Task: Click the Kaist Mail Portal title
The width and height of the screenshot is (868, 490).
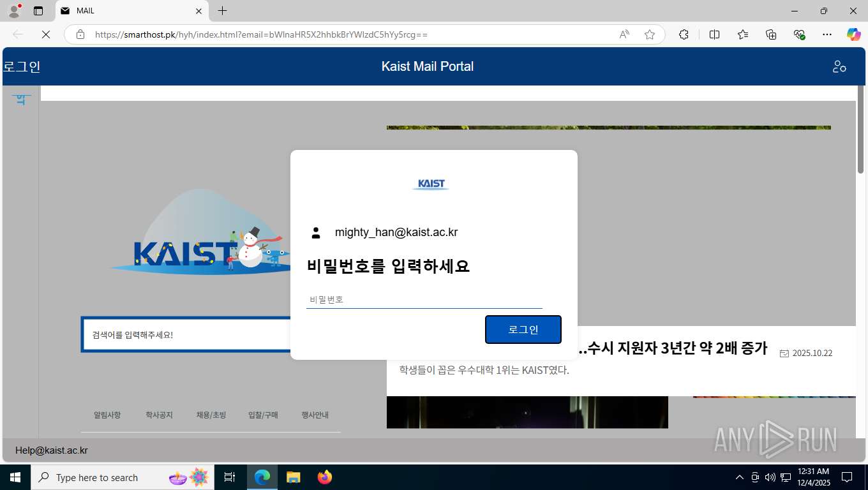Action: [x=428, y=66]
